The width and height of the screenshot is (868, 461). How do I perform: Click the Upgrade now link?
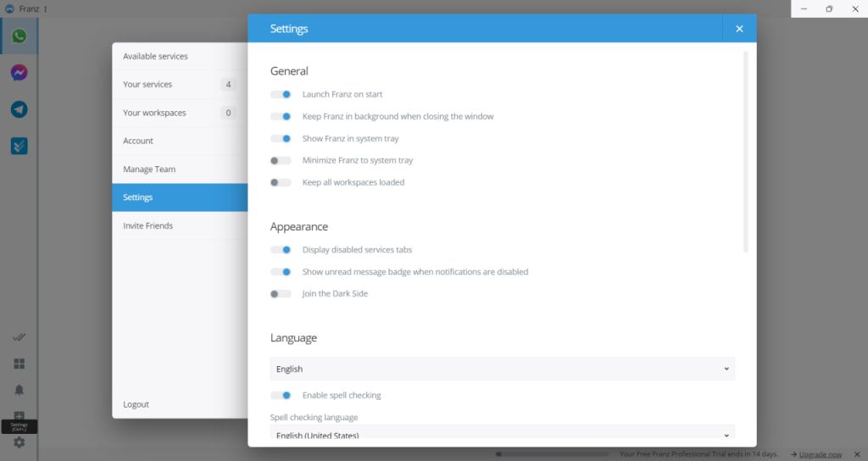coord(820,455)
